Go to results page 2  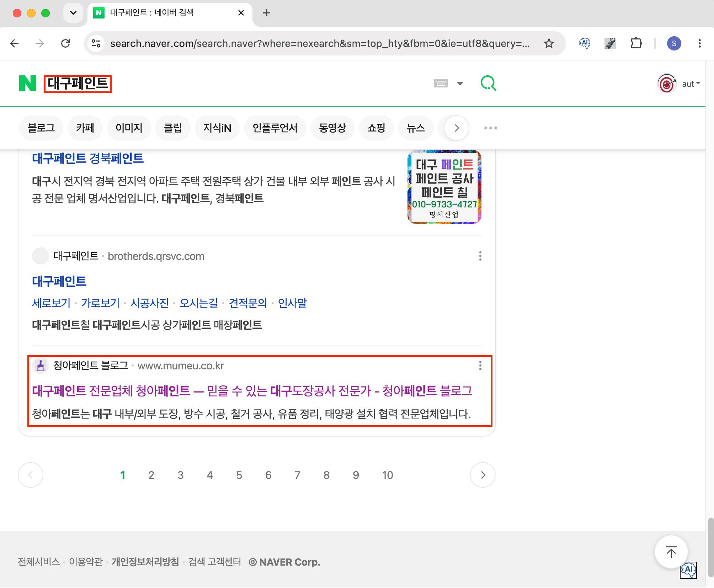click(151, 475)
